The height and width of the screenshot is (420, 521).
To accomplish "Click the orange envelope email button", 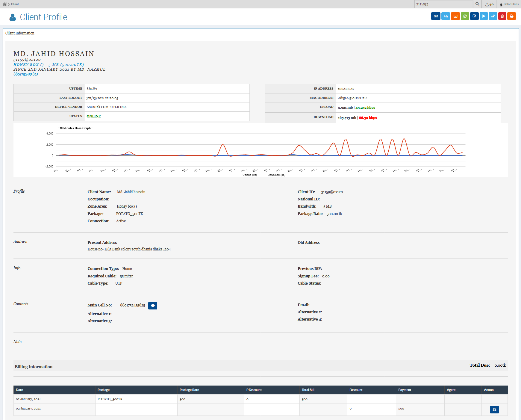I will [x=455, y=16].
